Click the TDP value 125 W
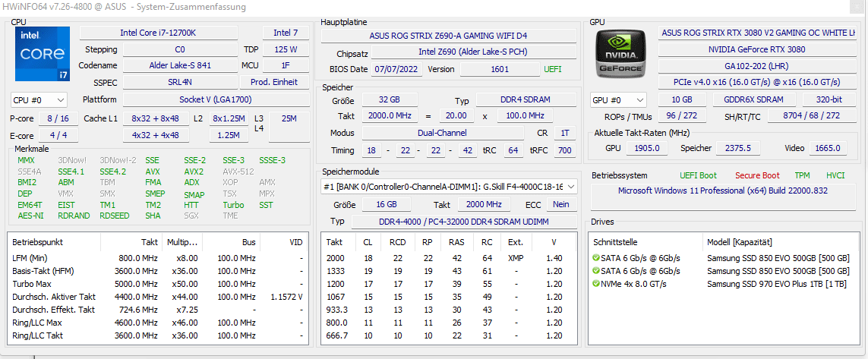 coord(286,49)
